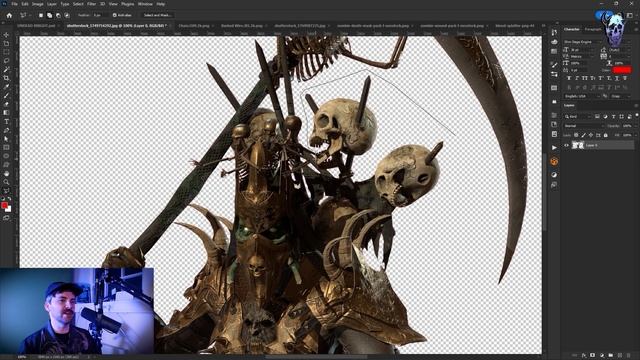The width and height of the screenshot is (640, 360).
Task: Toggle Strikethrough in Character panel
Action: (x=625, y=78)
